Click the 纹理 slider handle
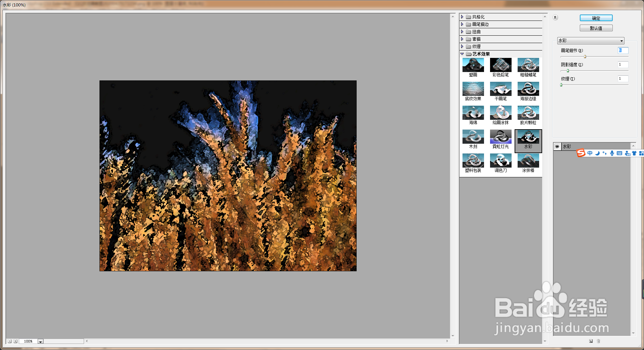Viewport: 644px width, 350px height. click(x=561, y=85)
